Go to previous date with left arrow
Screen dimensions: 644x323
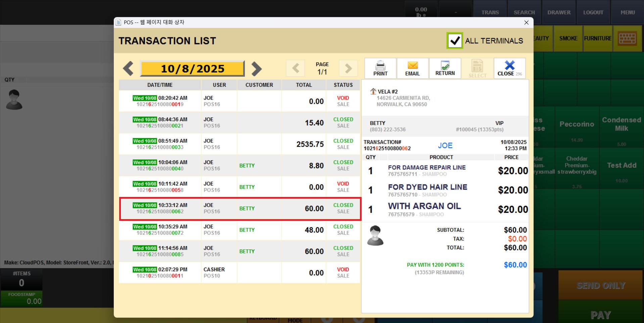[128, 69]
